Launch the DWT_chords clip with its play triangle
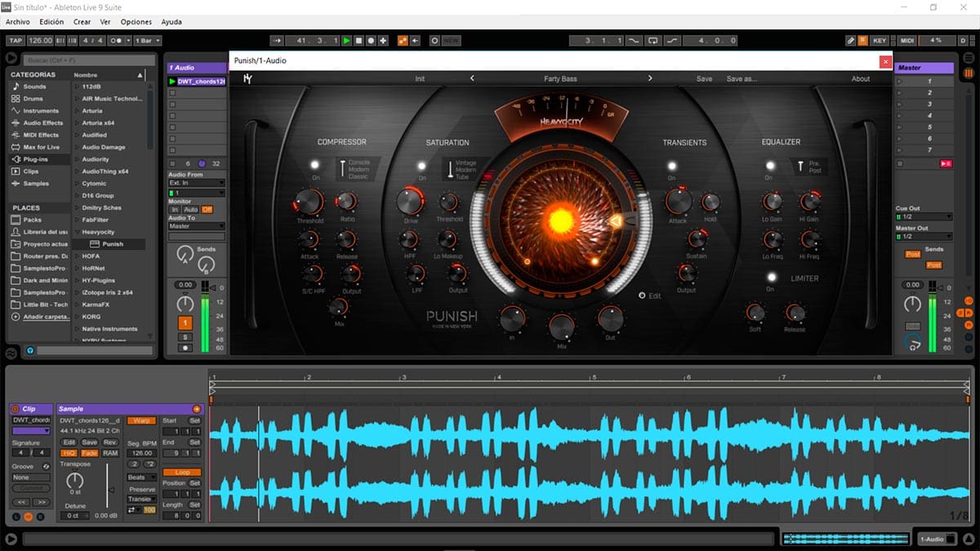Screen dimensions: 980x551 click(172, 82)
